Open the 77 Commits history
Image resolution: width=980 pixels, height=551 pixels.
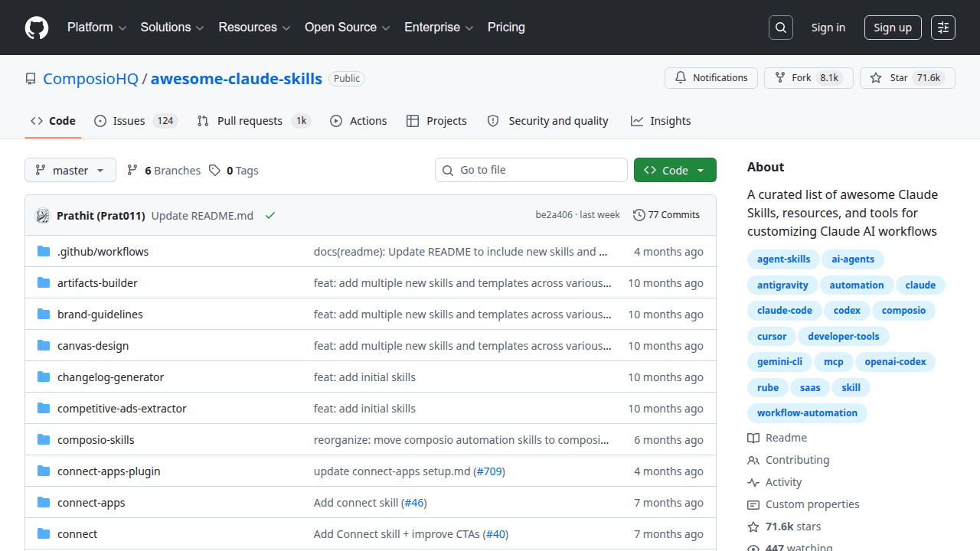(666, 215)
